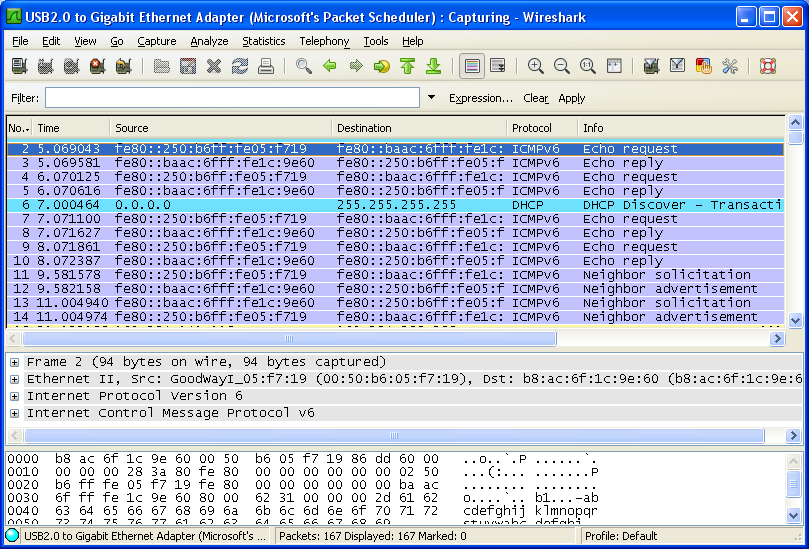Go back in packet history arrow
The image size is (809, 549).
330,66
